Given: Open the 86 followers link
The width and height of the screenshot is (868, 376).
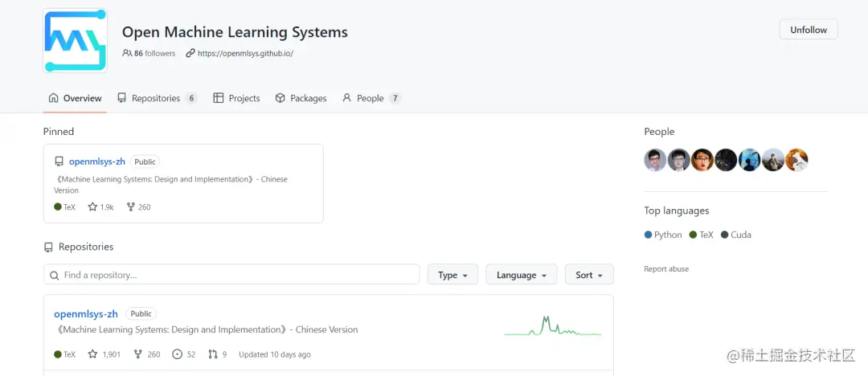Looking at the screenshot, I should point(149,54).
